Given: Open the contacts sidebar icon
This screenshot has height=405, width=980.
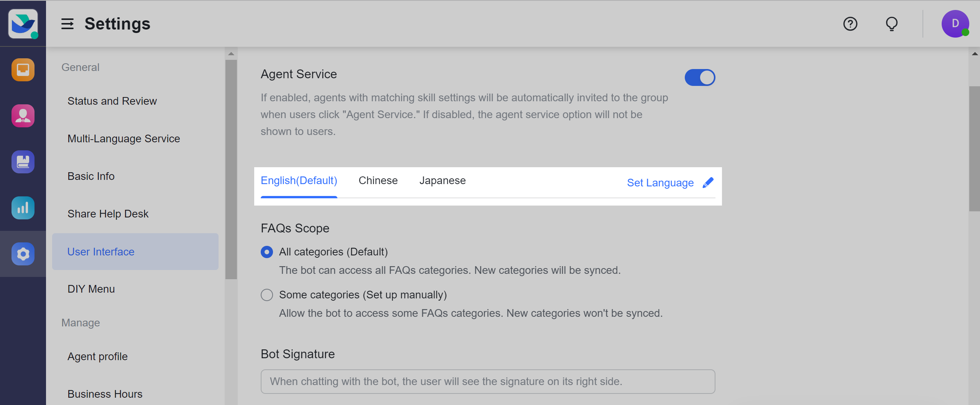Looking at the screenshot, I should pyautogui.click(x=23, y=116).
